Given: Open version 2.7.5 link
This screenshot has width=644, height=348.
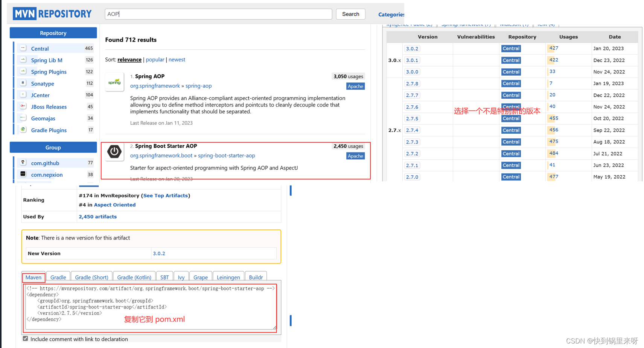Looking at the screenshot, I should tap(412, 119).
